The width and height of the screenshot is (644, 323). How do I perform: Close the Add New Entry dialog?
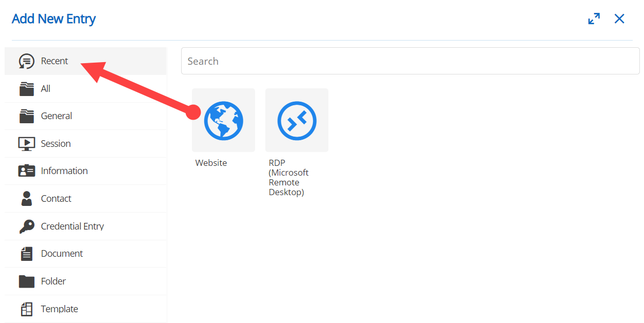coord(619,19)
